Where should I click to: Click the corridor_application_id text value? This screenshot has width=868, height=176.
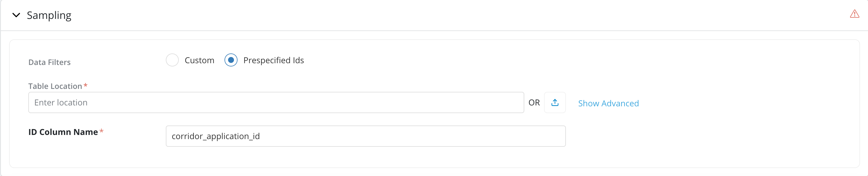point(216,136)
